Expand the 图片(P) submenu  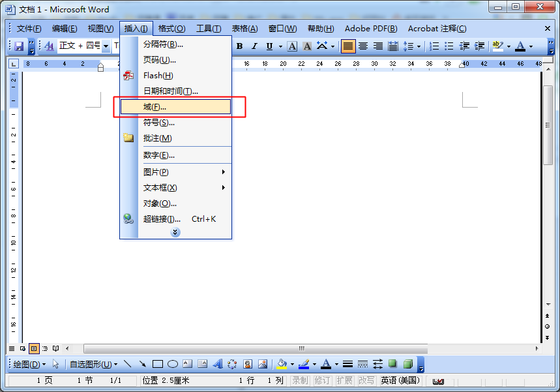click(x=176, y=172)
